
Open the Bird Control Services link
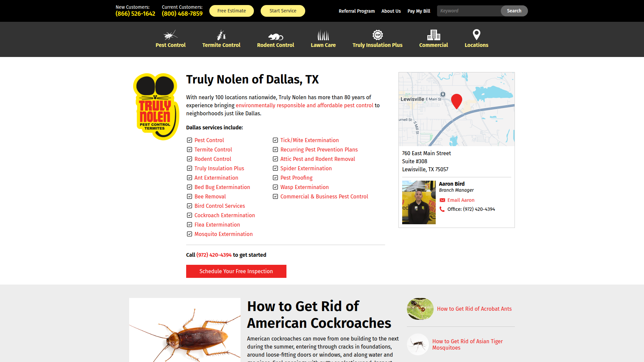219,206
